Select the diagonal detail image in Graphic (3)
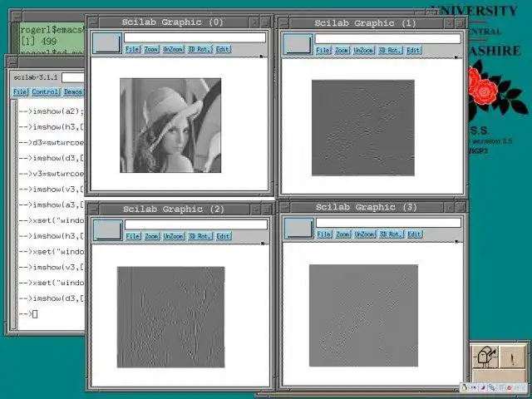Image resolution: width=532 pixels, height=399 pixels. 364,316
